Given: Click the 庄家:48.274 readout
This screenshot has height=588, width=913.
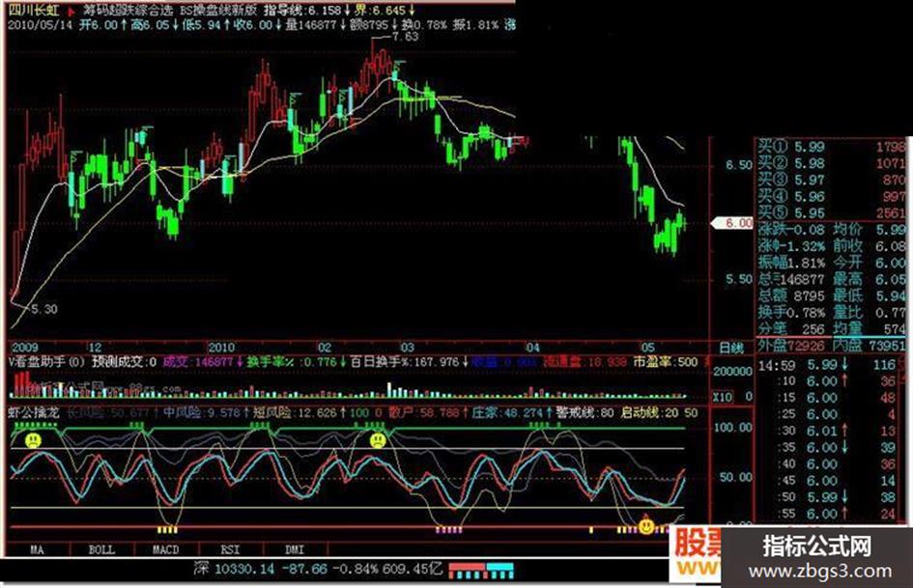Looking at the screenshot, I should point(511,413).
